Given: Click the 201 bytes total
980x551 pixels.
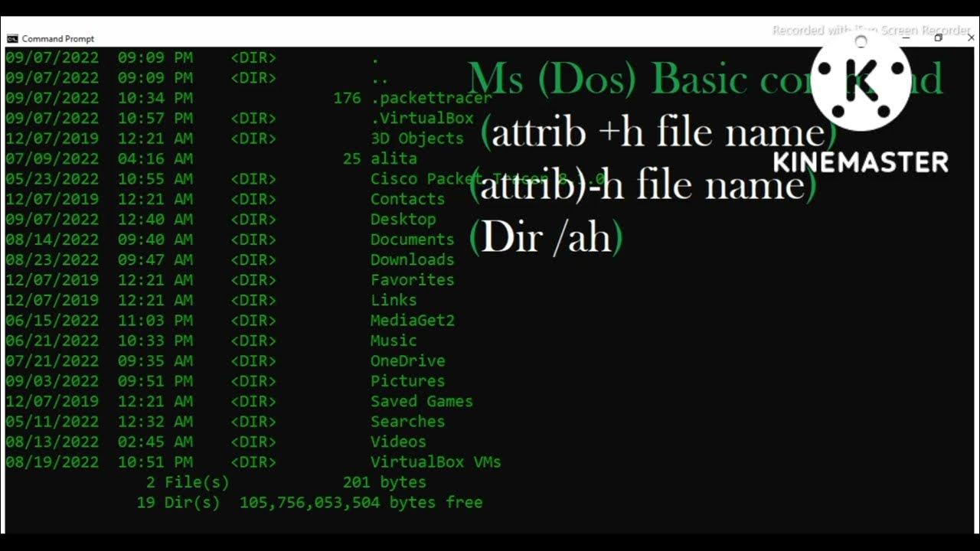Looking at the screenshot, I should point(384,482).
